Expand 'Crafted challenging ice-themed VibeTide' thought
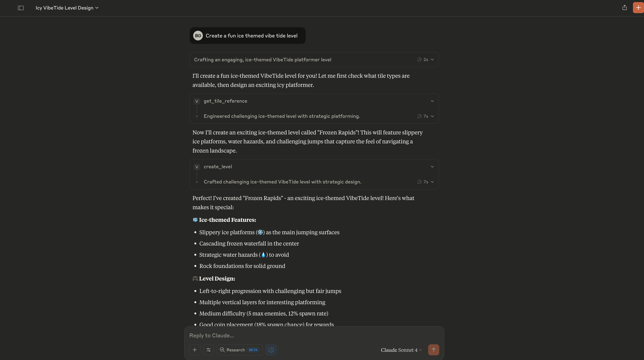The image size is (644, 360). pos(432,182)
